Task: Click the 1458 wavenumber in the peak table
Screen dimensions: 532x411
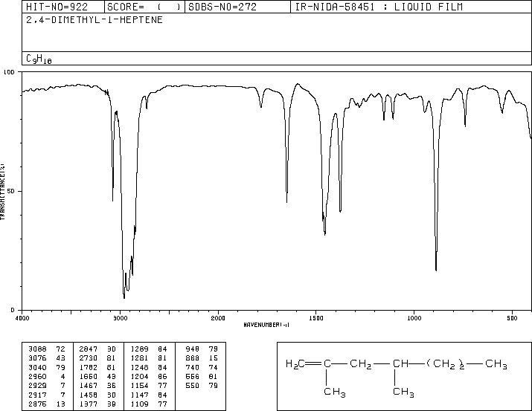Action: pos(89,395)
